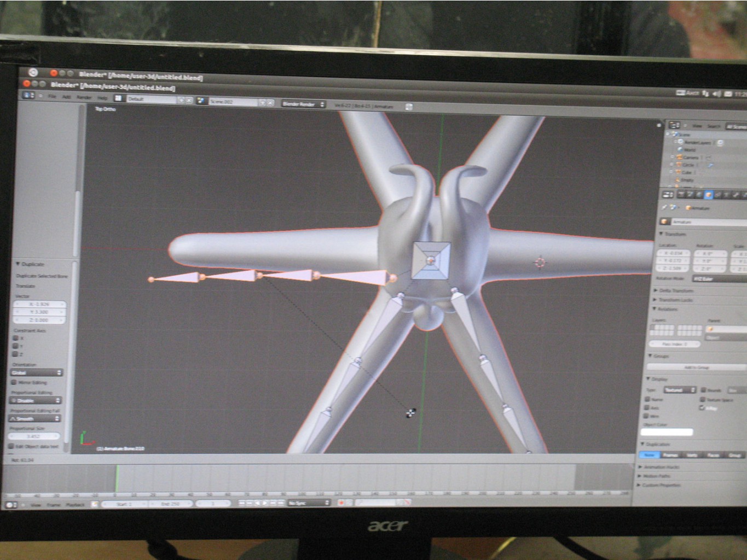Toggle the Wire display checkbox
This screenshot has width=747, height=560.
click(646, 417)
